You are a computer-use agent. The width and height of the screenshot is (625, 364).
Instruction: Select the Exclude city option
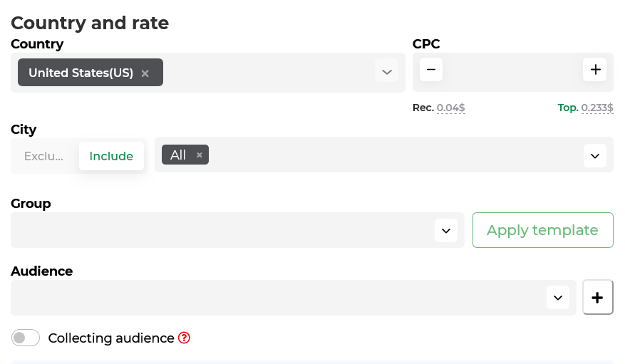pos(44,156)
